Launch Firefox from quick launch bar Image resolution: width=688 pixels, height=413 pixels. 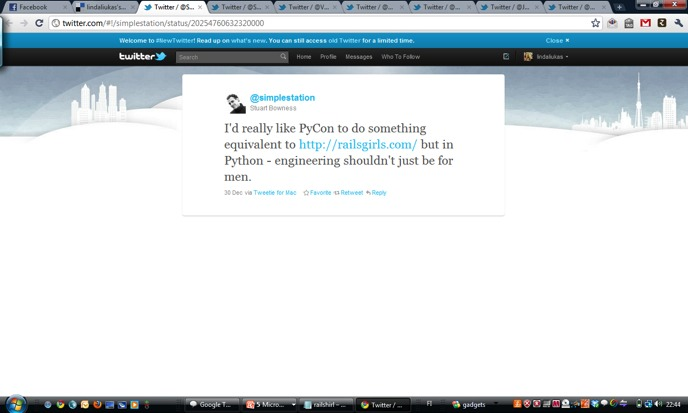click(97, 405)
